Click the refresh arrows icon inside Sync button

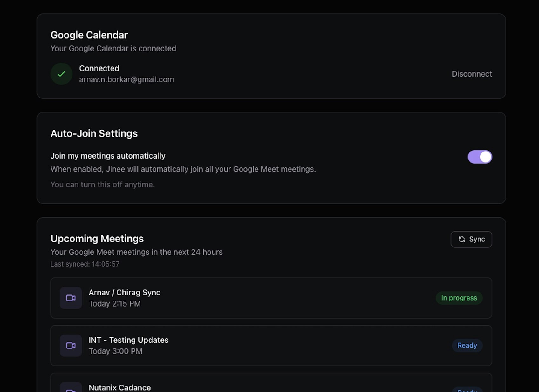pos(462,239)
